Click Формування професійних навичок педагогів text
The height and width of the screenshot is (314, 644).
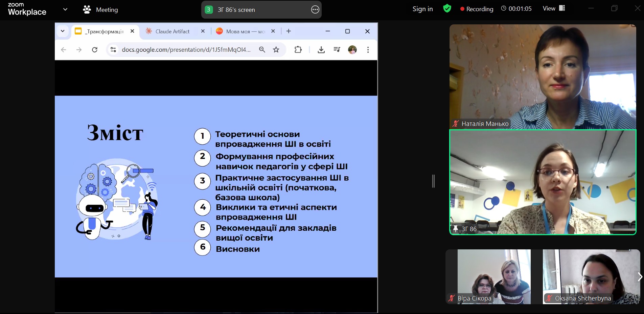(282, 161)
